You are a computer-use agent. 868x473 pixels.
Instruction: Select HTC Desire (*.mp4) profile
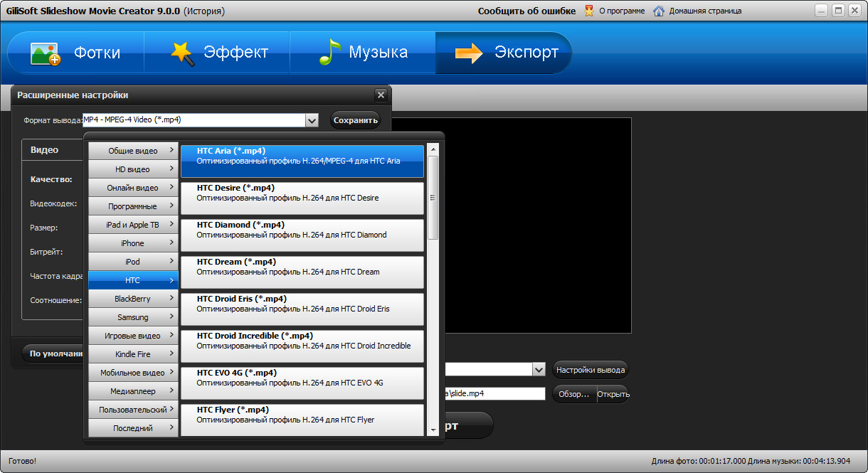click(x=302, y=198)
